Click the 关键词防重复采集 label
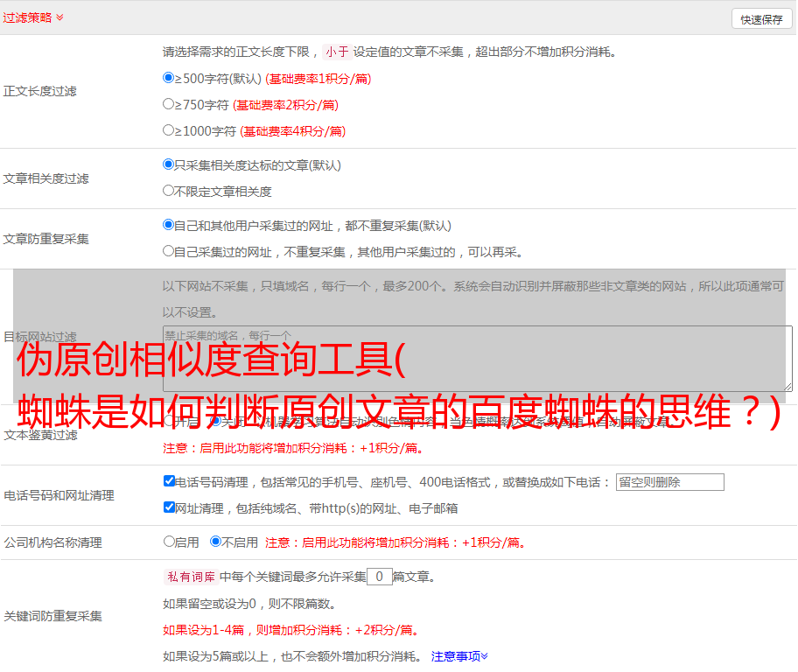Viewport: 798px width, 672px height. coord(52,616)
